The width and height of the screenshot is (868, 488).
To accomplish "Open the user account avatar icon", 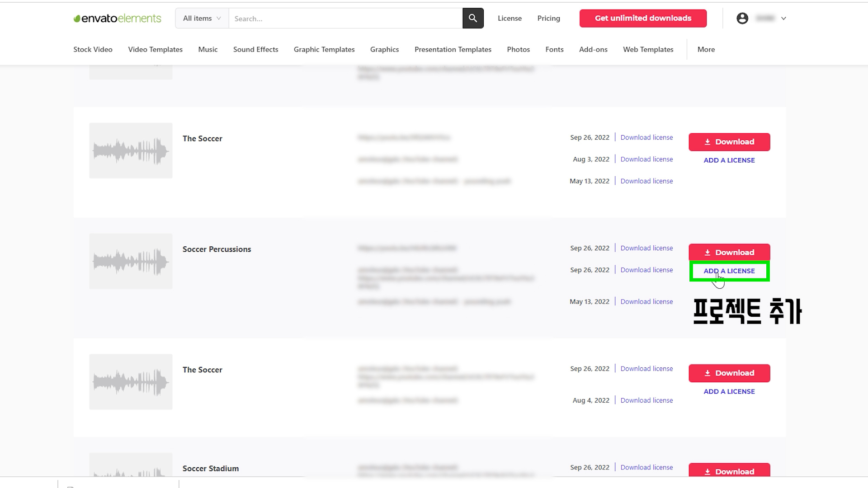I will [x=742, y=18].
